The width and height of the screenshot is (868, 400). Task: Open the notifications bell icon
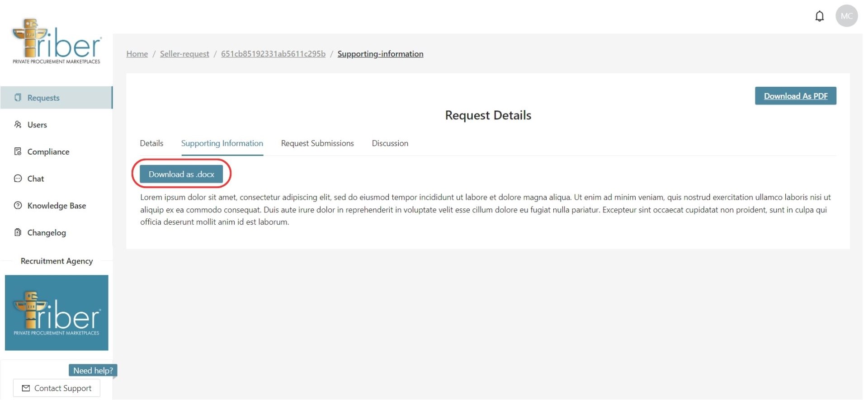pyautogui.click(x=819, y=16)
